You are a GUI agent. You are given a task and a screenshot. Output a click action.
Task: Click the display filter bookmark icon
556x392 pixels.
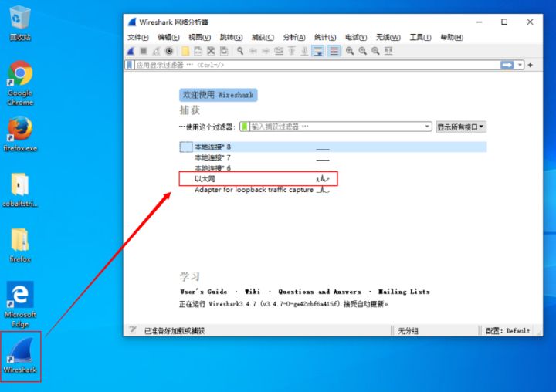(130, 65)
